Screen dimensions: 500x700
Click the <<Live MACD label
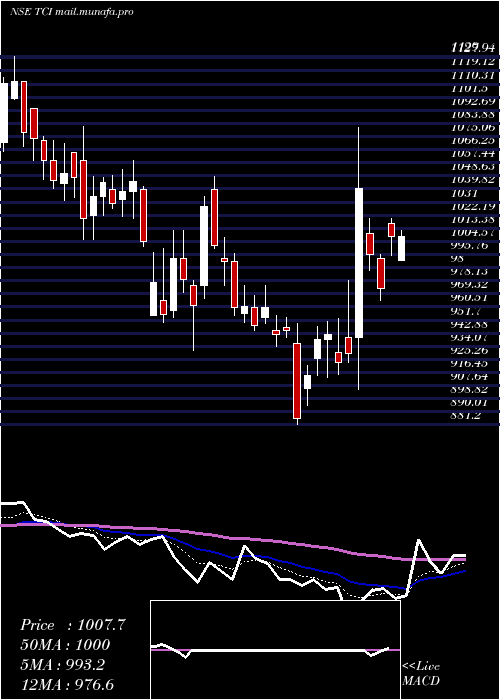click(x=421, y=674)
